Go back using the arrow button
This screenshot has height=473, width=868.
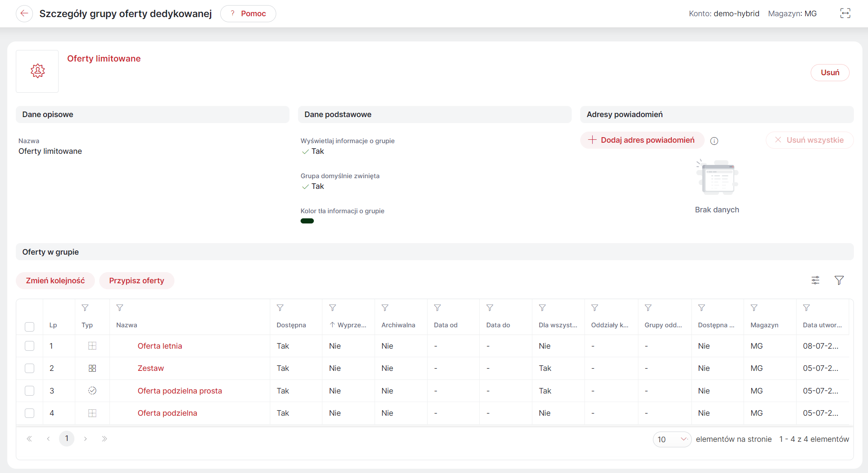pos(24,14)
